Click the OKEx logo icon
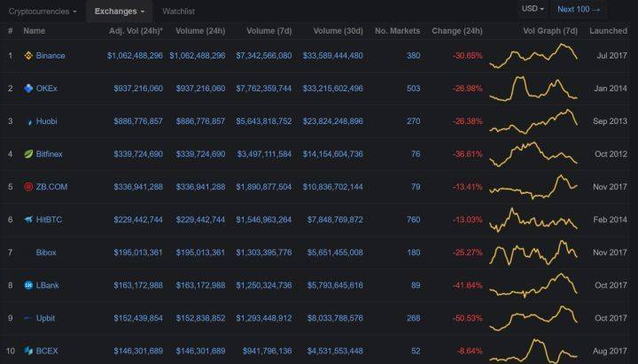Screen dimensions: 638x364 pyautogui.click(x=28, y=89)
